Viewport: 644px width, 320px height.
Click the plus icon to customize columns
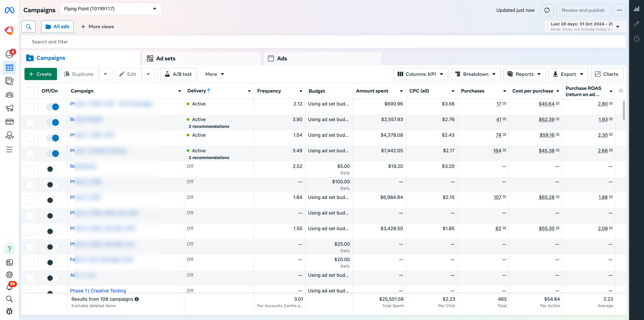pyautogui.click(x=621, y=91)
